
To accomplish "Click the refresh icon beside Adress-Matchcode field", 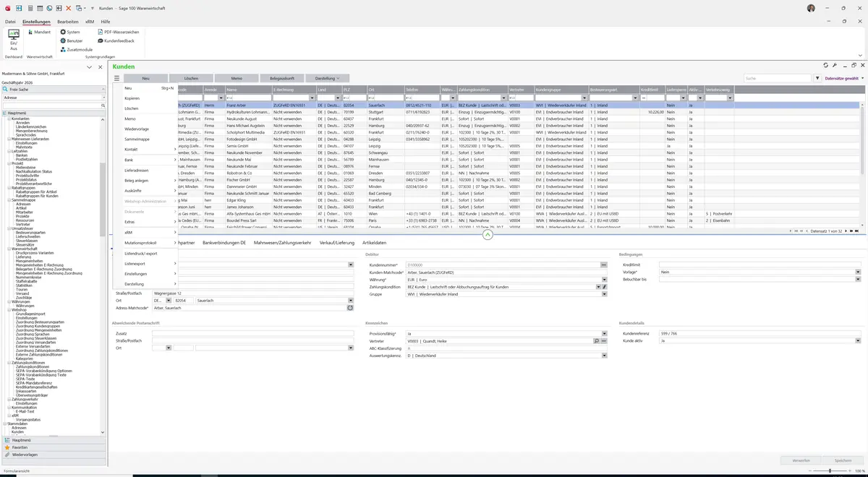I will [x=350, y=308].
